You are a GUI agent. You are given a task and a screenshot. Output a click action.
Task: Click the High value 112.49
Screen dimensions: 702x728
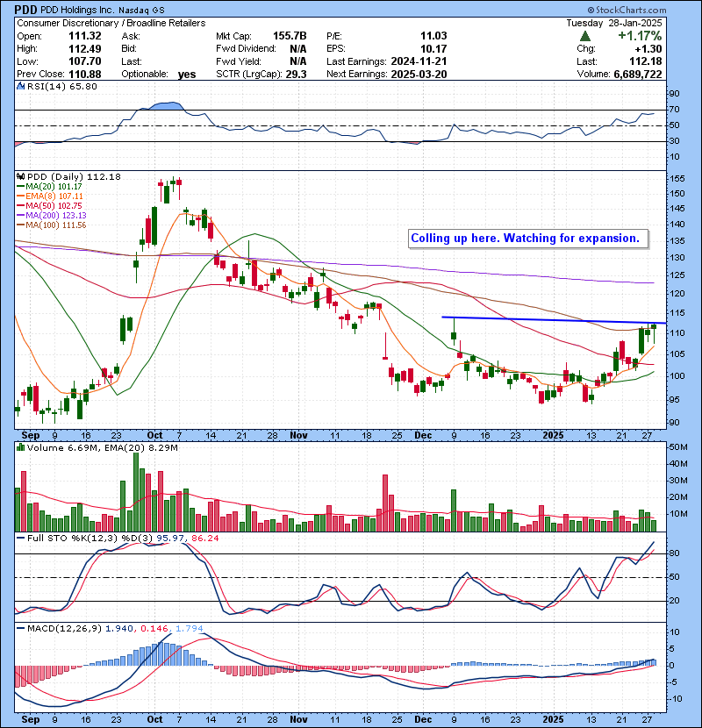click(x=85, y=49)
